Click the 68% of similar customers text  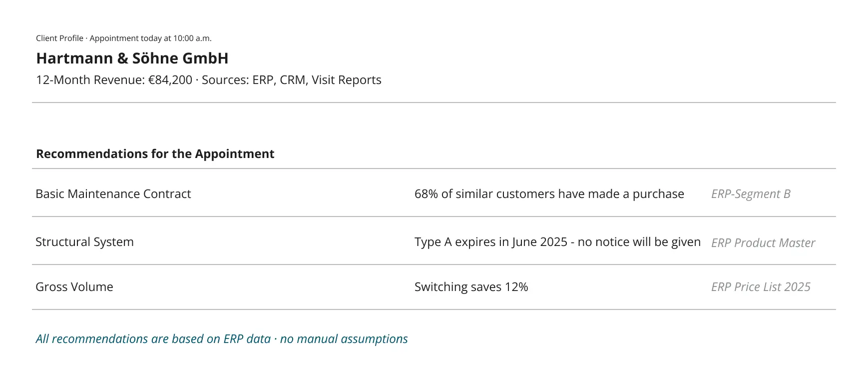click(x=549, y=194)
